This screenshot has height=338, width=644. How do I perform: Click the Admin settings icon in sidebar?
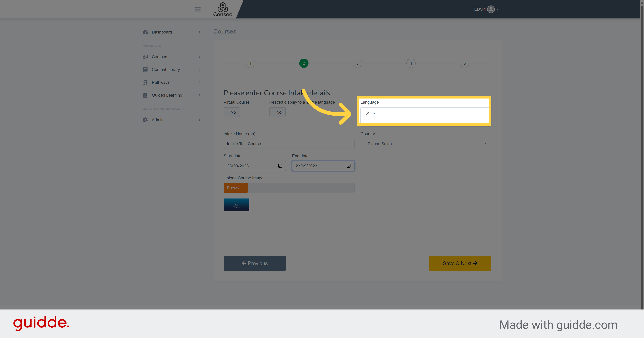(x=145, y=119)
